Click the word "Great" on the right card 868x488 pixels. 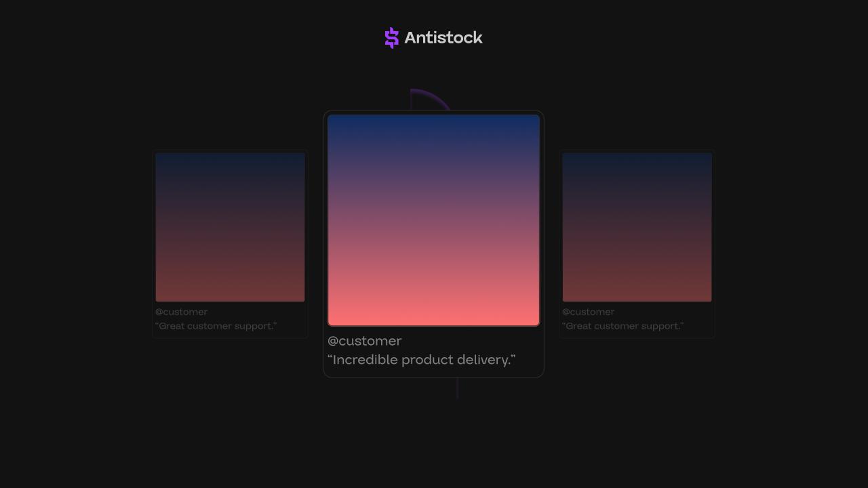tap(578, 326)
